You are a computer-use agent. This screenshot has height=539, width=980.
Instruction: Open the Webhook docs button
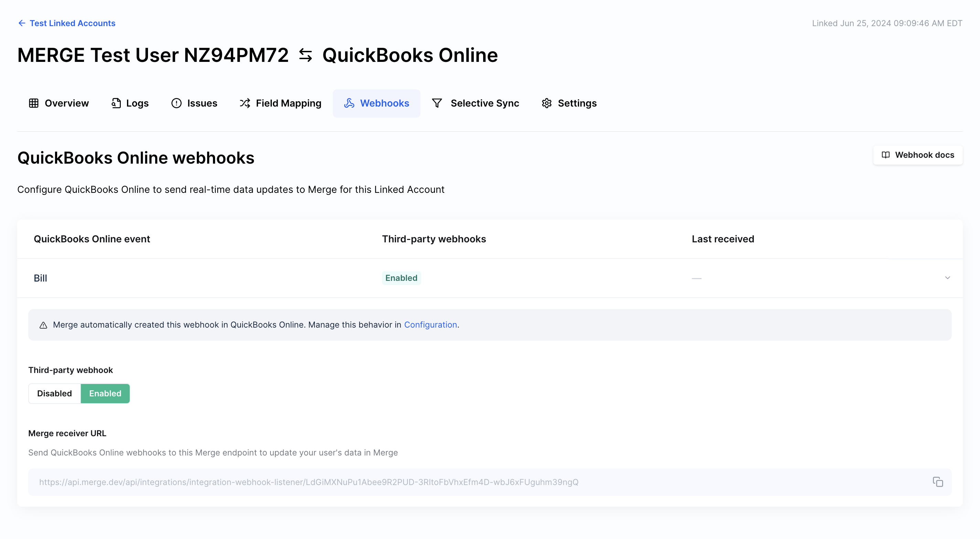pos(924,155)
